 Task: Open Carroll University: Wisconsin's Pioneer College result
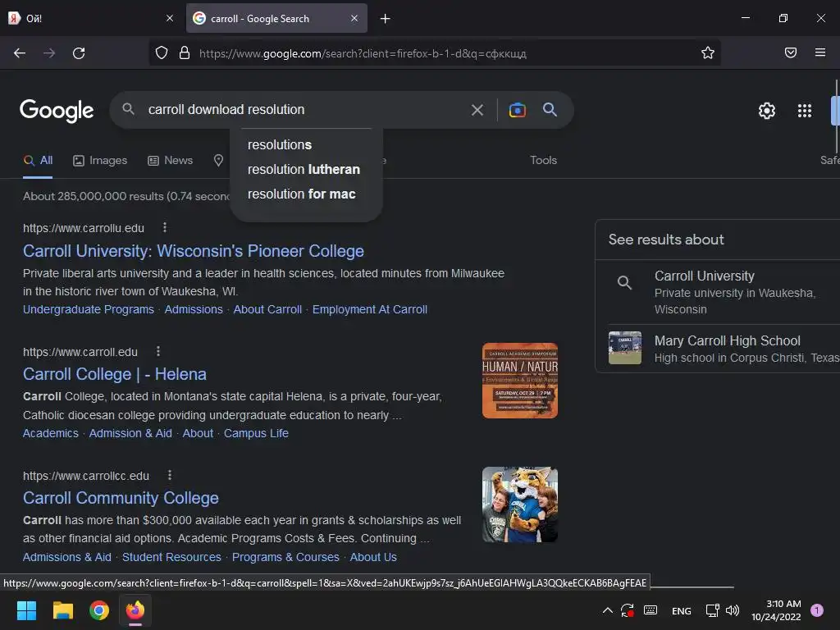tap(194, 251)
